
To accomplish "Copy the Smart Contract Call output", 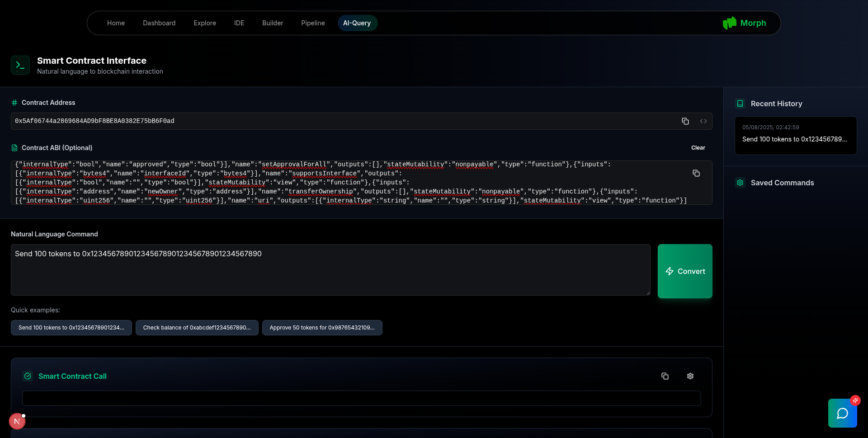I will [x=665, y=376].
